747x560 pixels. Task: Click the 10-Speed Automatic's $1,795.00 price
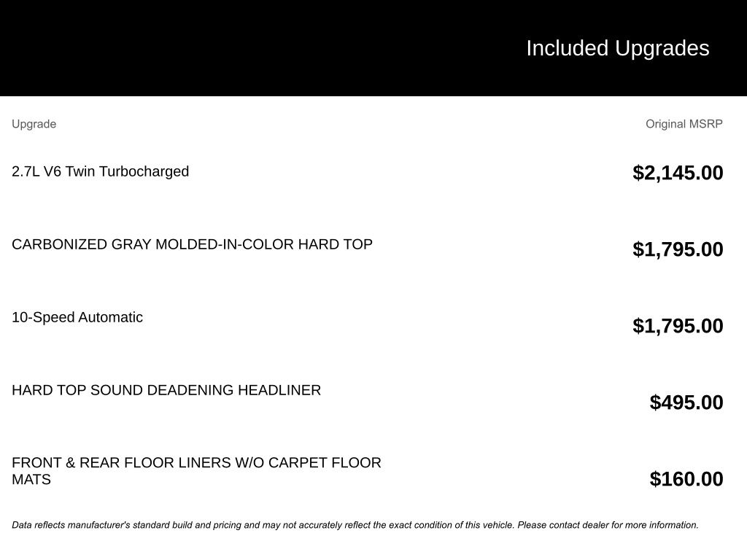(x=678, y=326)
